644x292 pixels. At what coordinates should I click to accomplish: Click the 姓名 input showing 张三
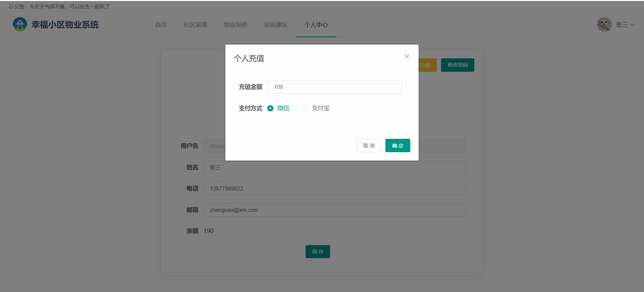click(x=334, y=167)
